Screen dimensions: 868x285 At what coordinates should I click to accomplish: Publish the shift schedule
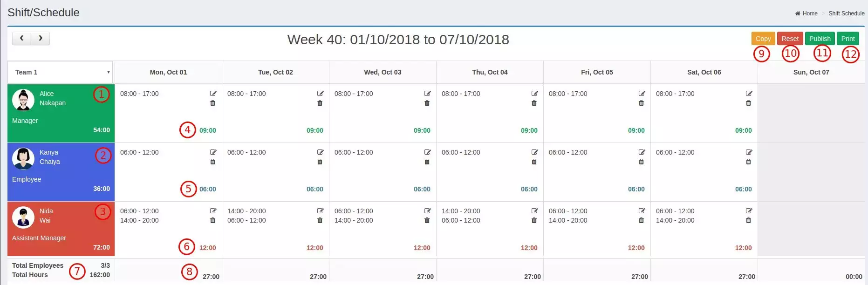[x=820, y=39]
